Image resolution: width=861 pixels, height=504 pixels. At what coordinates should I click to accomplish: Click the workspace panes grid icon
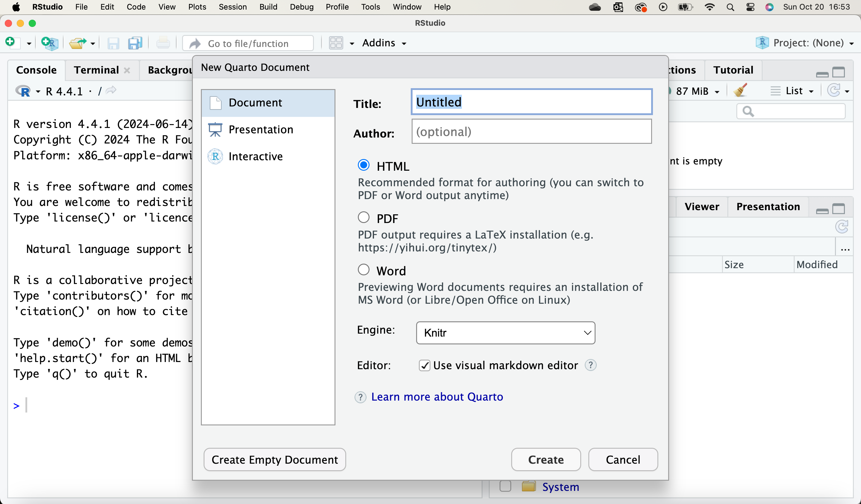tap(336, 43)
